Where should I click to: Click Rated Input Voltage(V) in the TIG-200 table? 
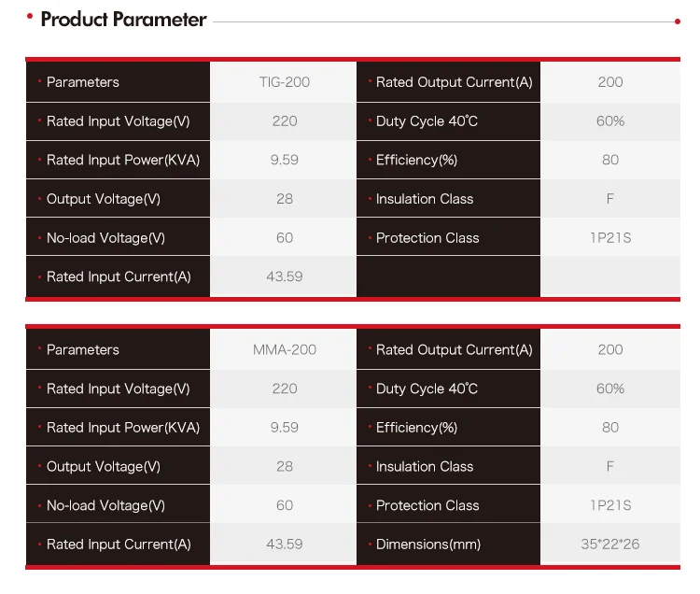pos(118,121)
